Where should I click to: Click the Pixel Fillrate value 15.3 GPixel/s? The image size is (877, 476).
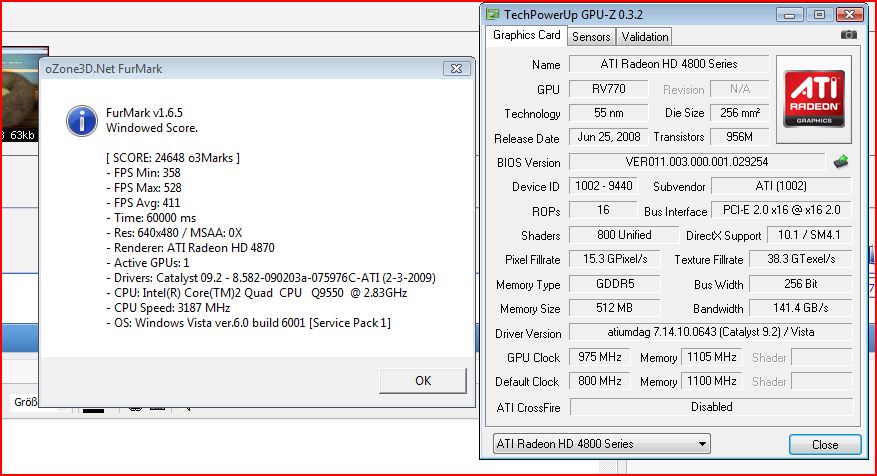(x=615, y=259)
